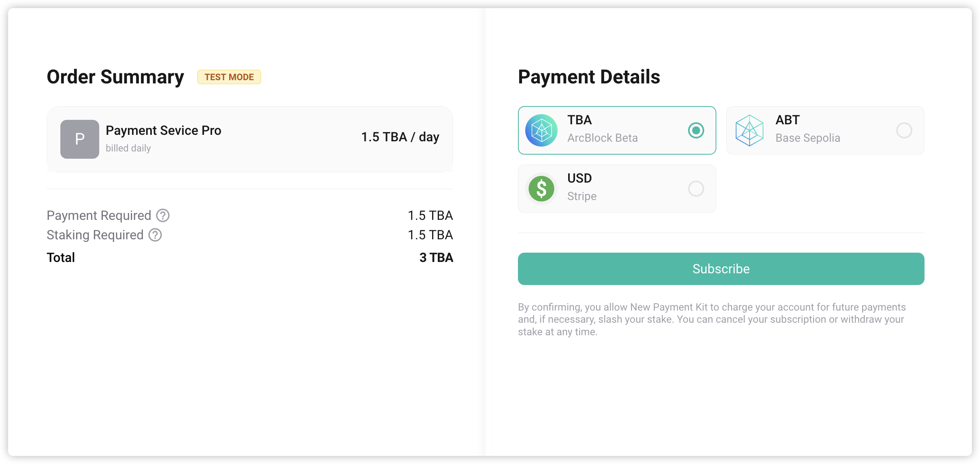Viewport: 980px width, 464px height.
Task: Click the gray P product avatar
Action: coord(80,139)
